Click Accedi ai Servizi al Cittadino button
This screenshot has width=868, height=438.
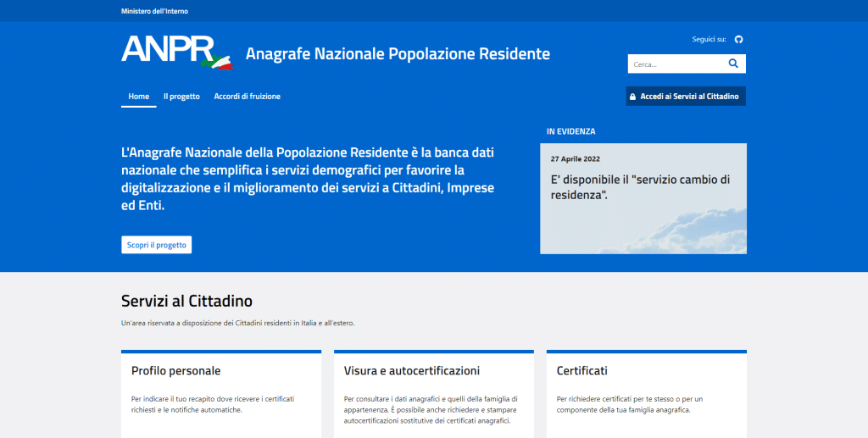tap(686, 97)
